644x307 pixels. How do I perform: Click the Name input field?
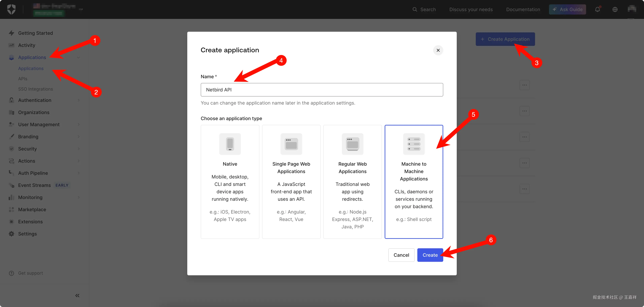tap(322, 90)
